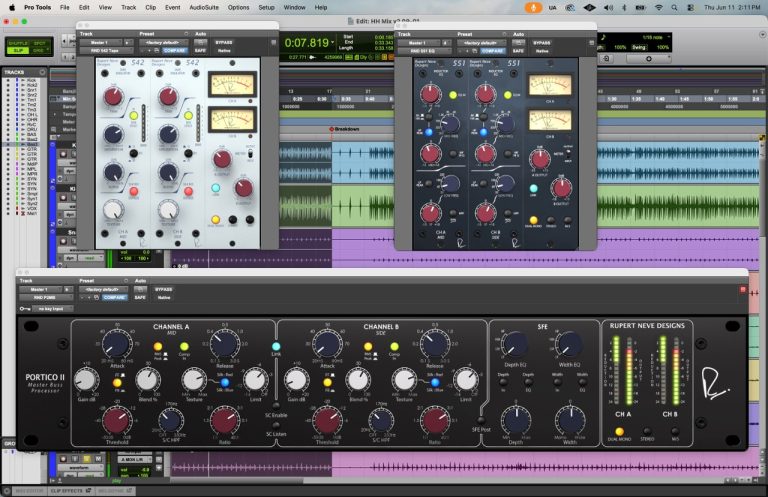Open Portico II factory default preset menu

103,289
